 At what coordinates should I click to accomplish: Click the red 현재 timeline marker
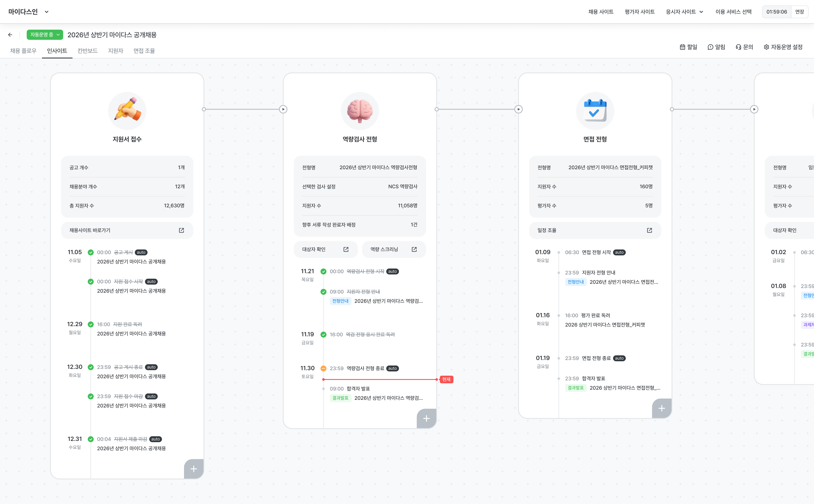click(x=446, y=379)
